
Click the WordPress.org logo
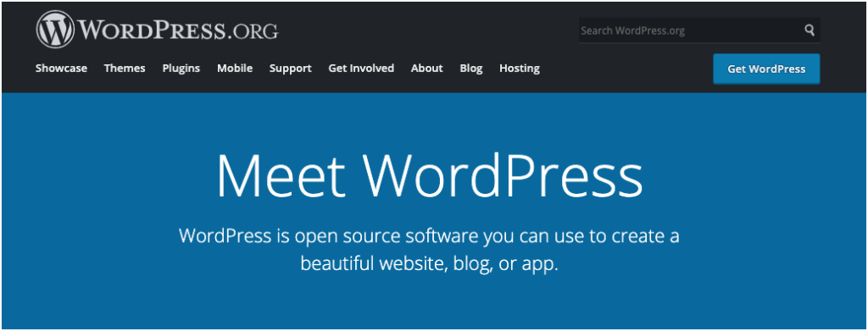tap(157, 30)
